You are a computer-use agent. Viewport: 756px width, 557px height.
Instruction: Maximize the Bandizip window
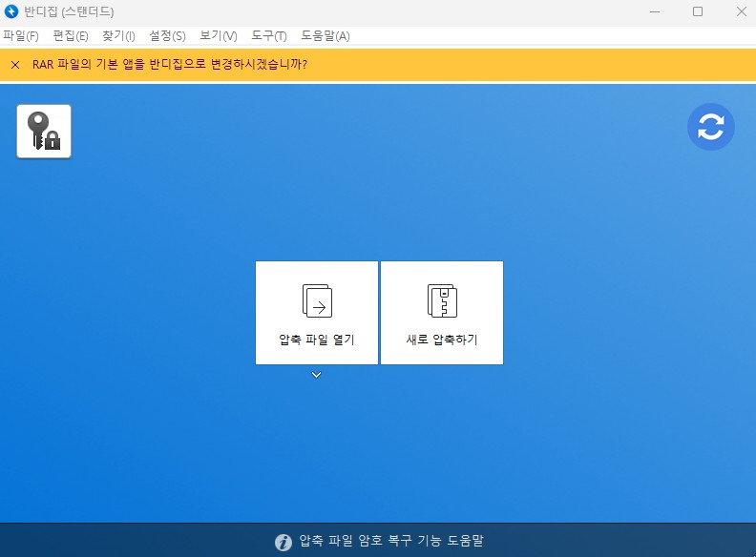point(698,11)
